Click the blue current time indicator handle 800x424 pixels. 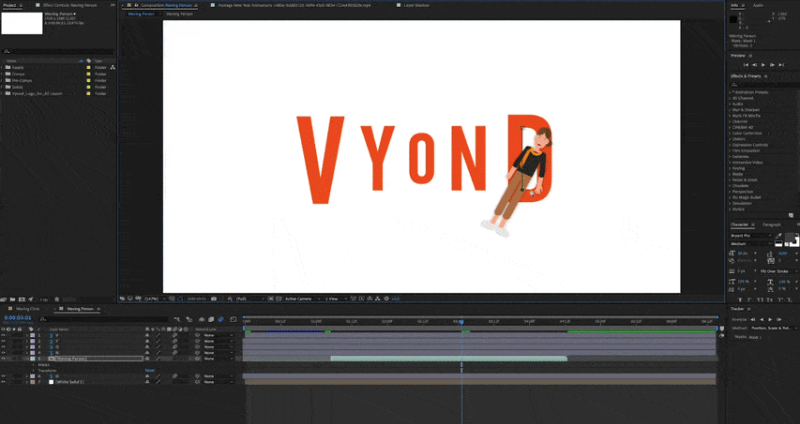461,322
